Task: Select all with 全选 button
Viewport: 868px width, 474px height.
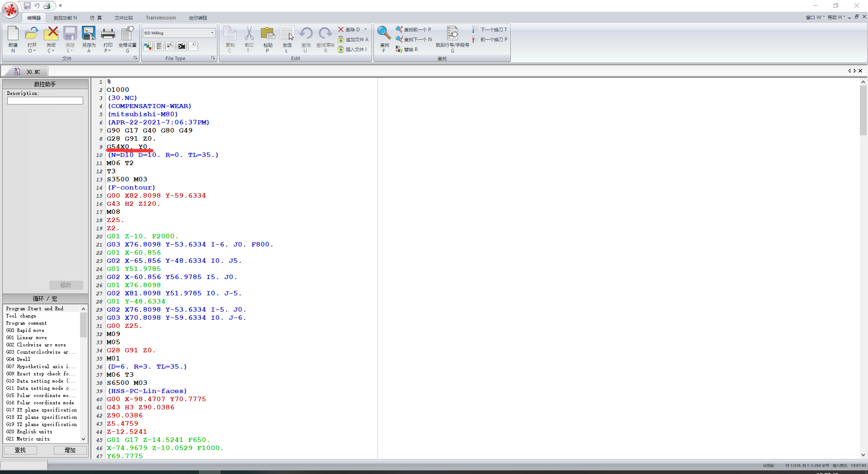Action: pyautogui.click(x=287, y=39)
